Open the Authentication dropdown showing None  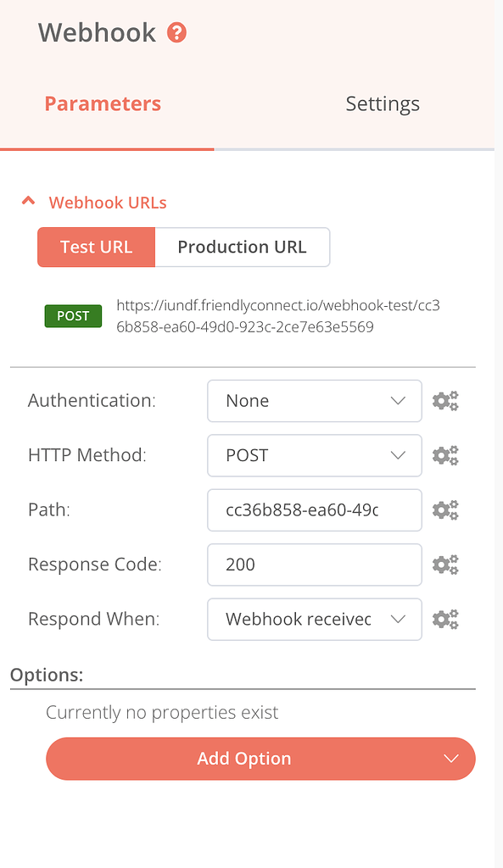[314, 400]
